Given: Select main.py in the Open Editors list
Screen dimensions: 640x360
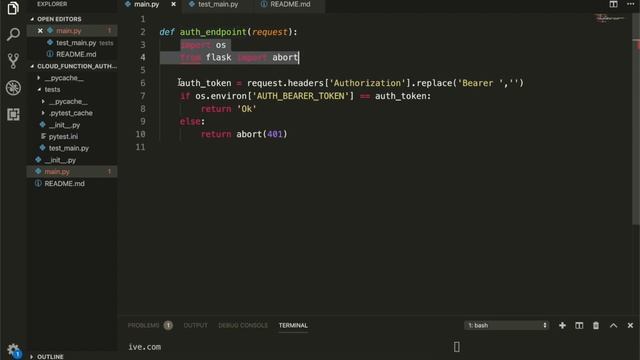Looking at the screenshot, I should pyautogui.click(x=69, y=31).
